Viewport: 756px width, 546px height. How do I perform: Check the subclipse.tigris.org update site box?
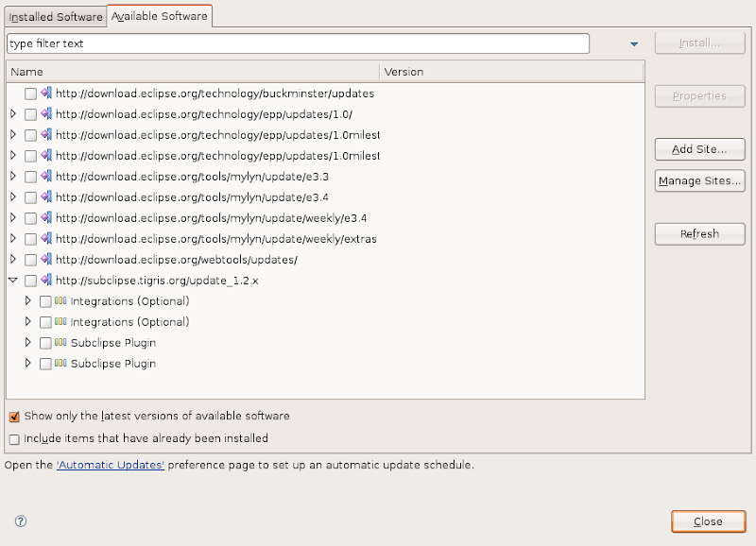pos(31,281)
